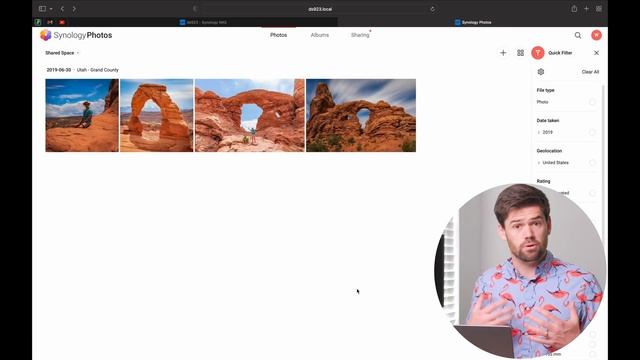
Task: Open the Turret Arch photo with streaked clouds
Action: pyautogui.click(x=361, y=116)
